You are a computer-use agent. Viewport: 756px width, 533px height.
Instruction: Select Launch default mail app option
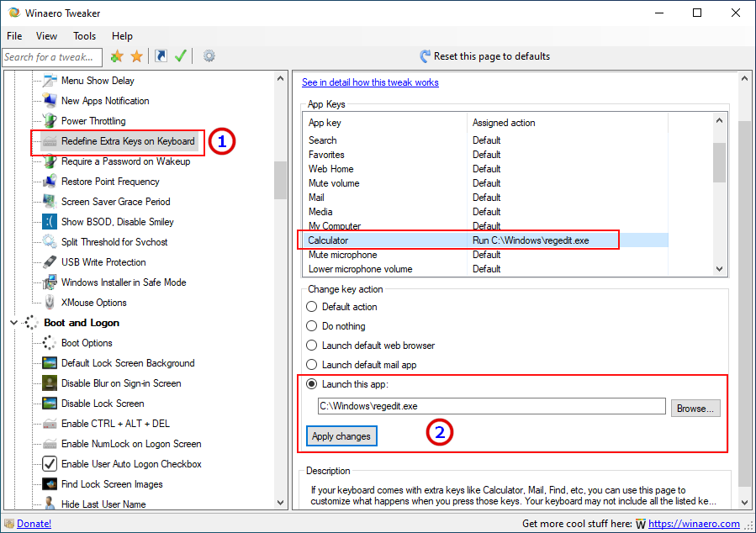click(312, 365)
